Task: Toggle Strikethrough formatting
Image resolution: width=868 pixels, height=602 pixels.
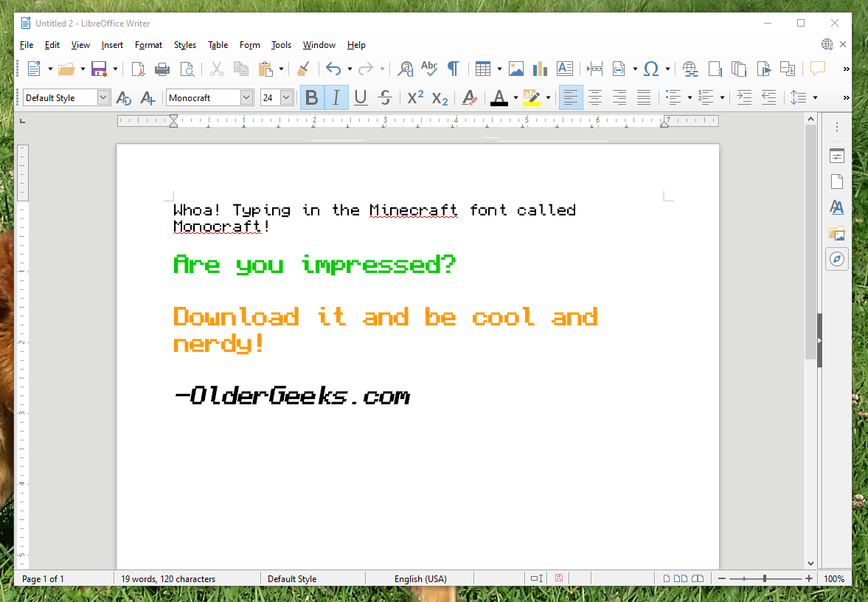Action: pyautogui.click(x=385, y=98)
